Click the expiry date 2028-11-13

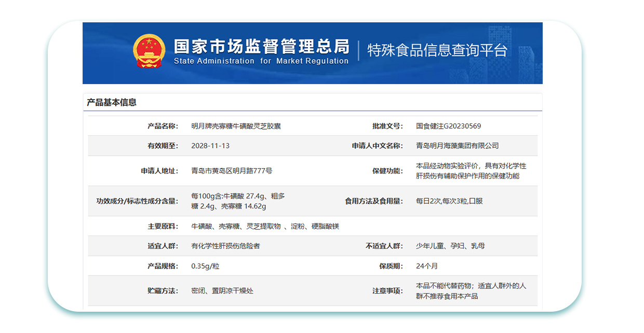(x=210, y=146)
